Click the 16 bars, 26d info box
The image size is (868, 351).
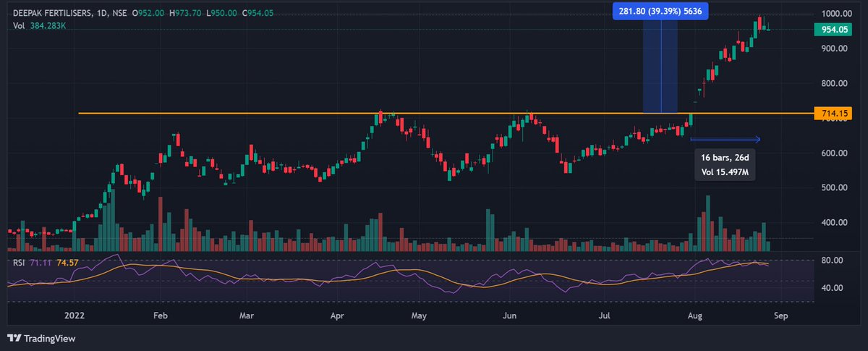[x=724, y=164]
